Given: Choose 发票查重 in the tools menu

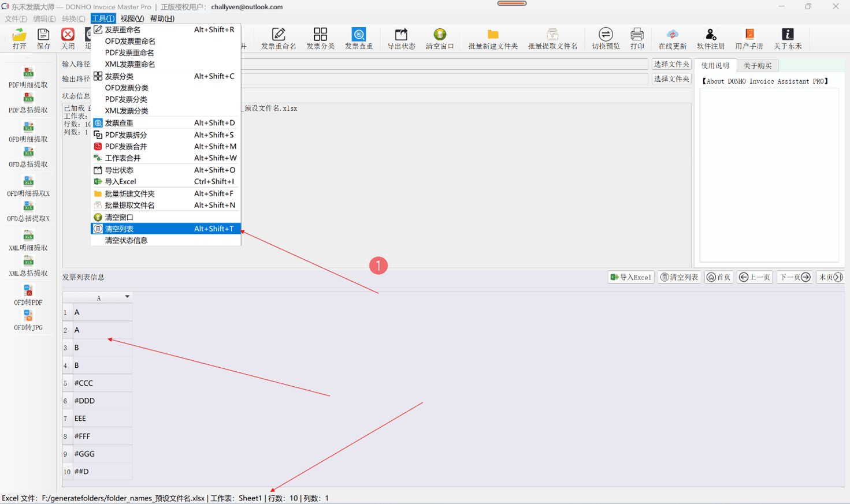Looking at the screenshot, I should pos(166,122).
